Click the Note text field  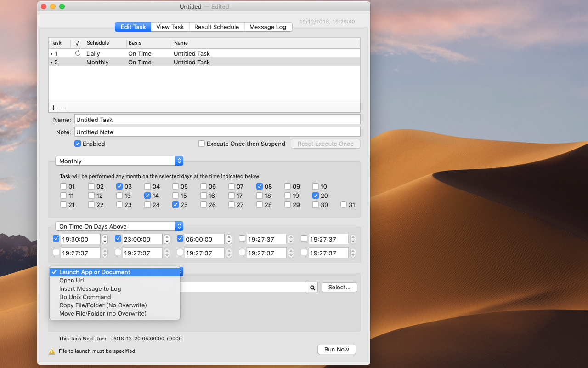[217, 132]
